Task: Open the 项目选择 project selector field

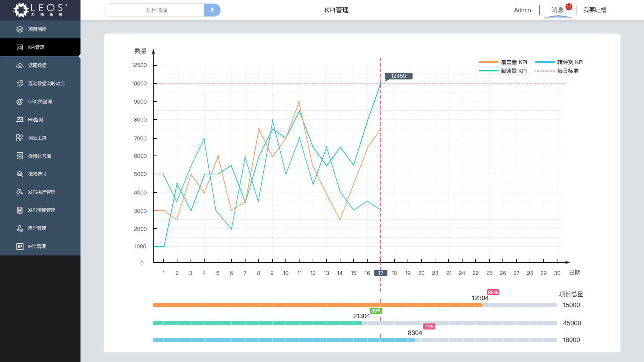Action: (156, 10)
